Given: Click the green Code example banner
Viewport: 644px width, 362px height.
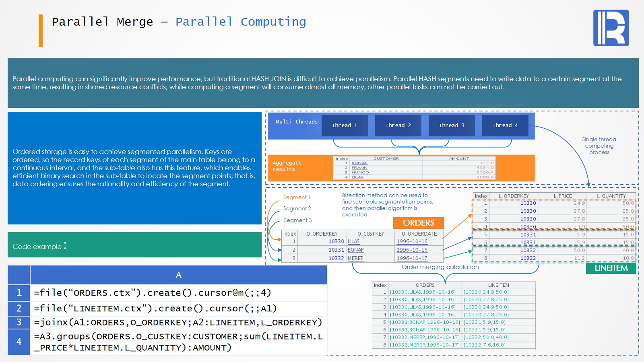Looking at the screenshot, I should (x=134, y=245).
